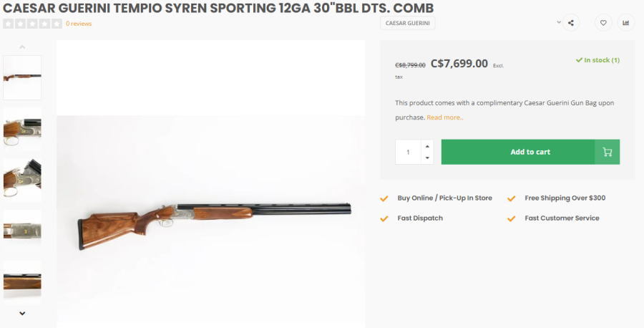Click the share icon button
This screenshot has width=644, height=328.
[x=570, y=23]
